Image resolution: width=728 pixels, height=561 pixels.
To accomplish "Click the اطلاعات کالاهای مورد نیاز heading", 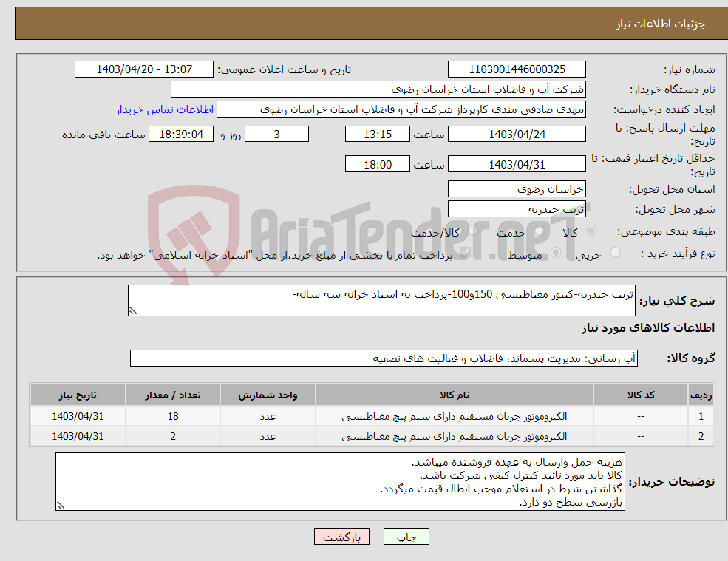I will point(647,328).
